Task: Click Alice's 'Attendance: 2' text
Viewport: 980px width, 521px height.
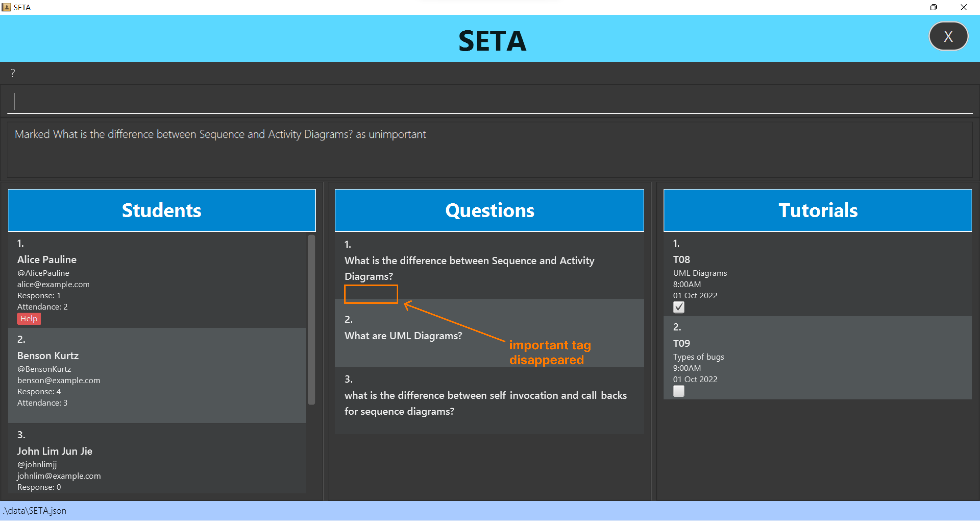Action: point(42,306)
